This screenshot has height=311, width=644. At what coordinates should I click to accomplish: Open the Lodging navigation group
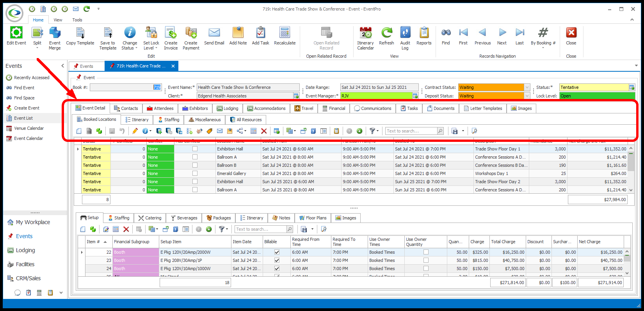click(x=25, y=250)
